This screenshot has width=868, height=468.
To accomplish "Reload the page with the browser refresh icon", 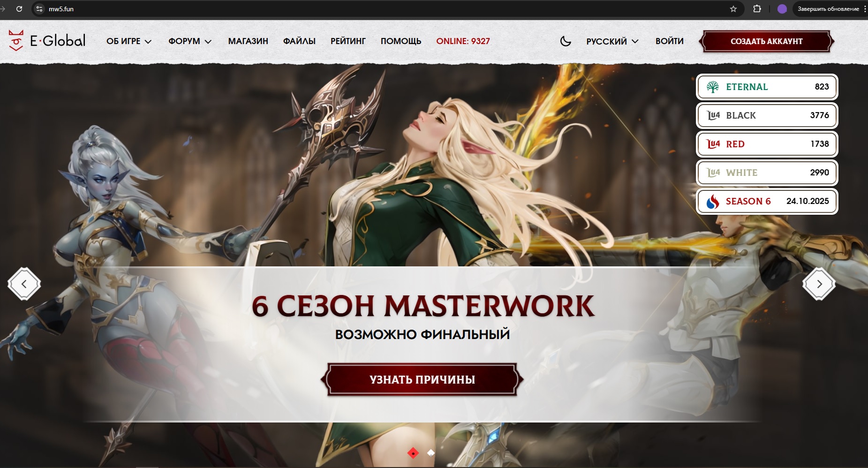I will (19, 9).
